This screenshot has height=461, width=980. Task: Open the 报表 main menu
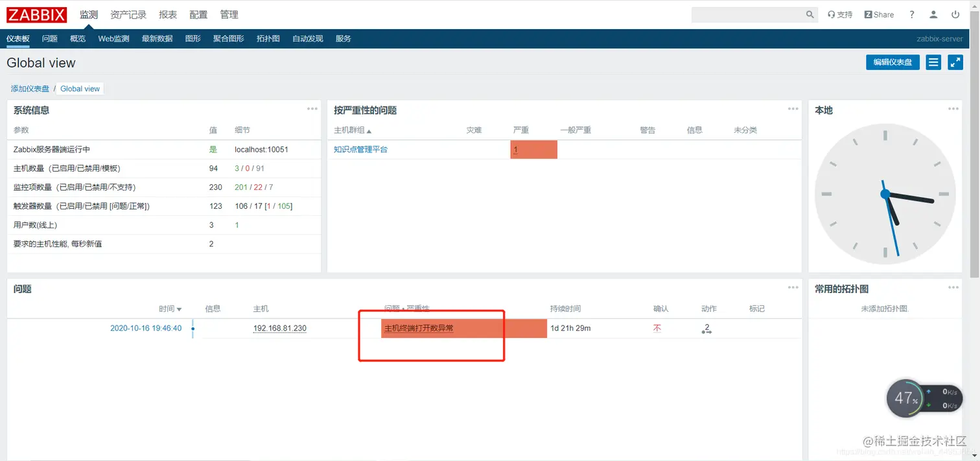(168, 14)
